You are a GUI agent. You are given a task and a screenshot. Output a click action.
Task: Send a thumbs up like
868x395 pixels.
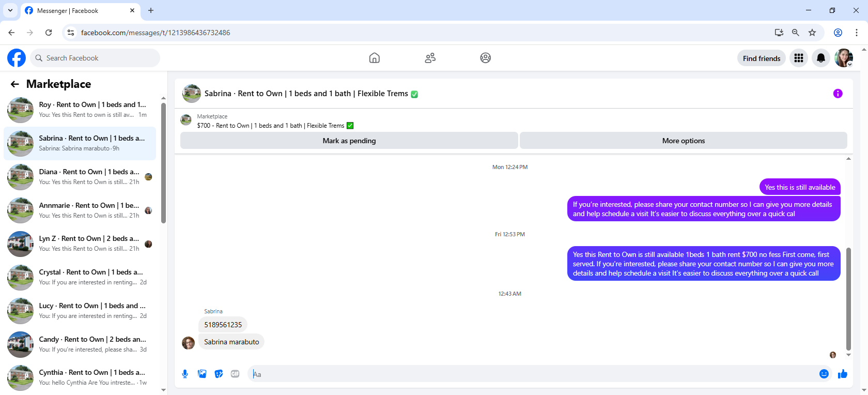pyautogui.click(x=843, y=374)
